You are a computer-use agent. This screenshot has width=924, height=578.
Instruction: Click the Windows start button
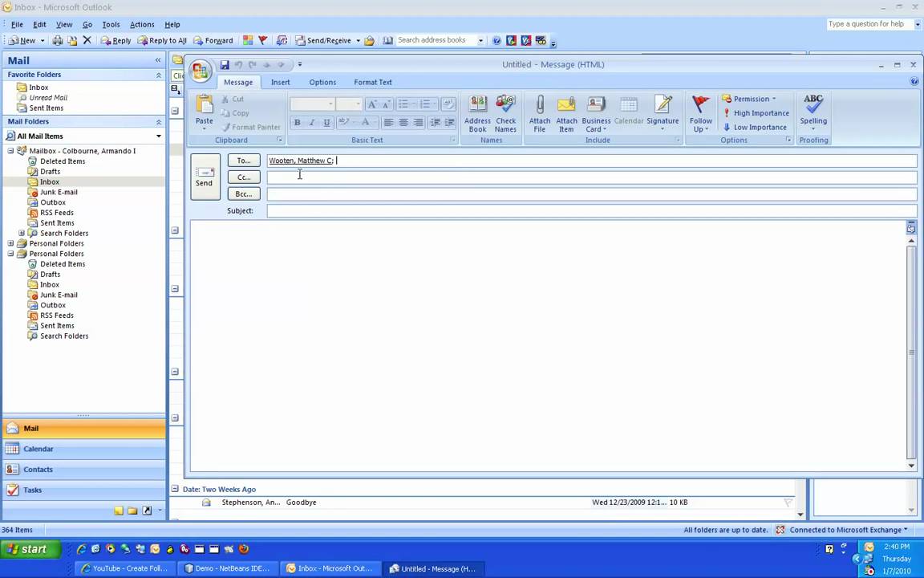[30, 549]
